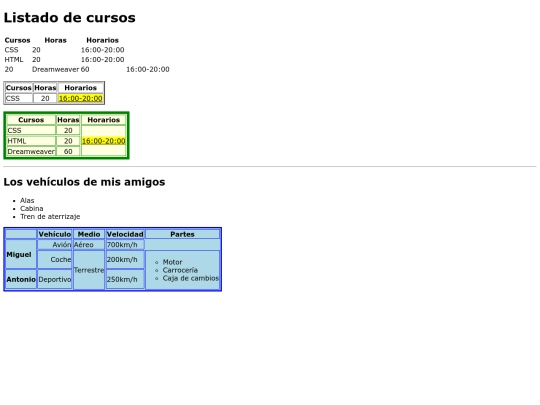Select the 'Antonio' row header
Image resolution: width=540 pixels, height=405 pixels.
tap(21, 279)
